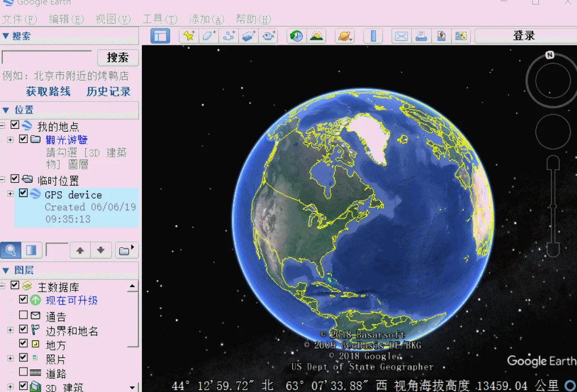Select the GPS device entry in places
This screenshot has width=577, height=392.
point(77,207)
